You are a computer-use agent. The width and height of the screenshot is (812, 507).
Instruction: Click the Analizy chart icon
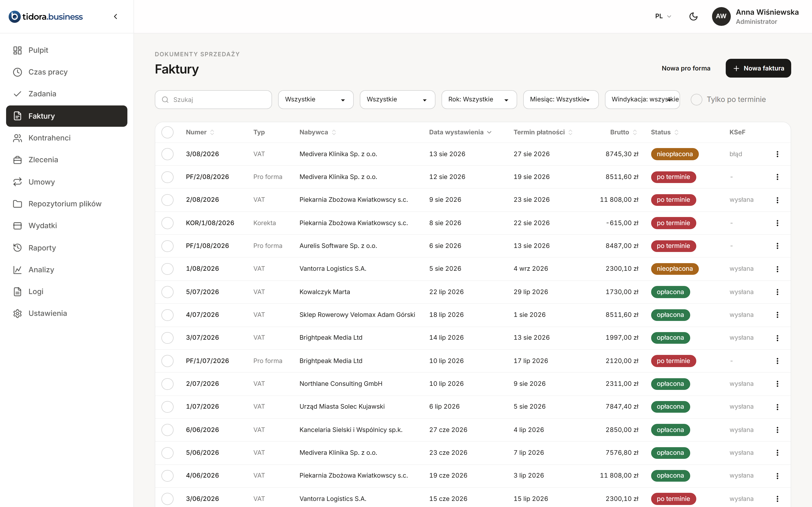click(x=18, y=269)
